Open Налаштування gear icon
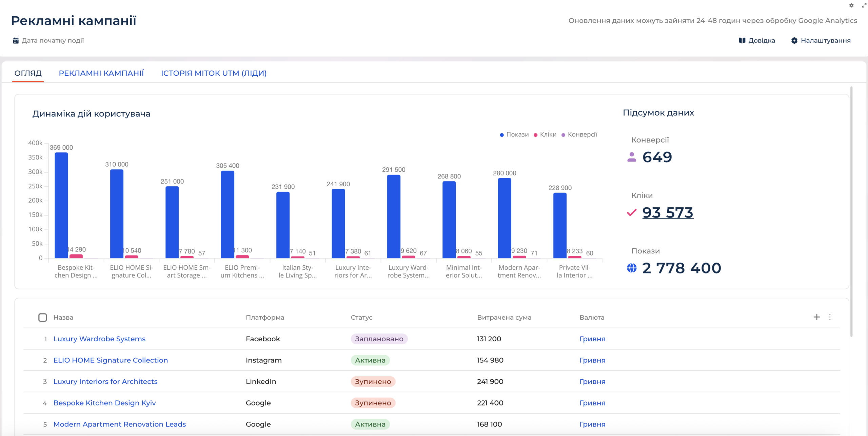868x436 pixels. point(794,40)
